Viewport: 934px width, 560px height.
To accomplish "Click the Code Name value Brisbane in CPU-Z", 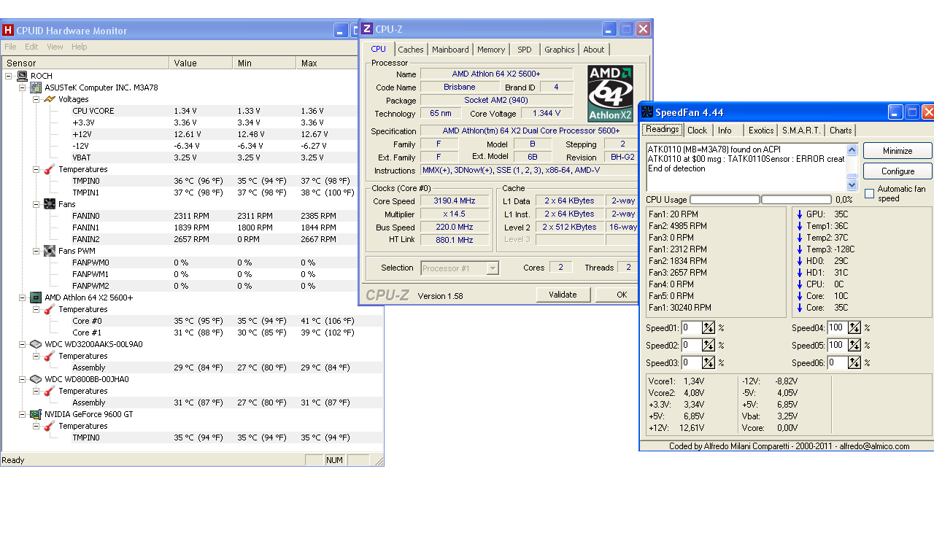I will click(x=460, y=87).
